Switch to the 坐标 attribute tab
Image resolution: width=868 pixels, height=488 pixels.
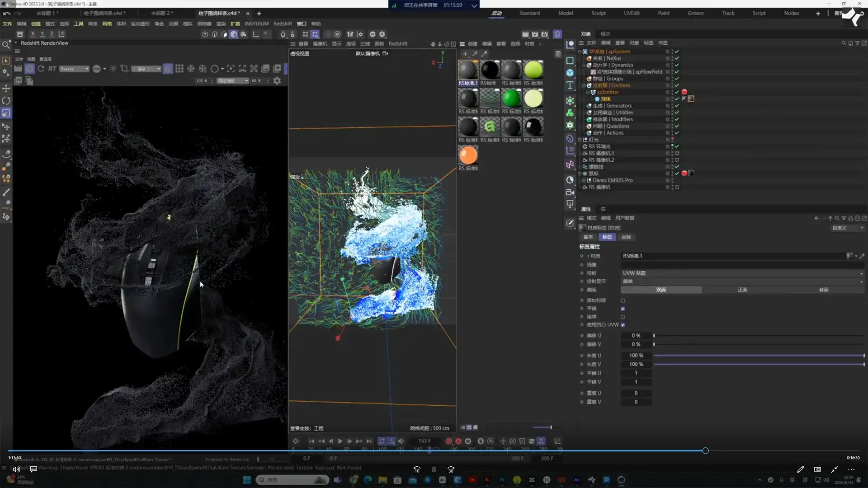pos(626,237)
